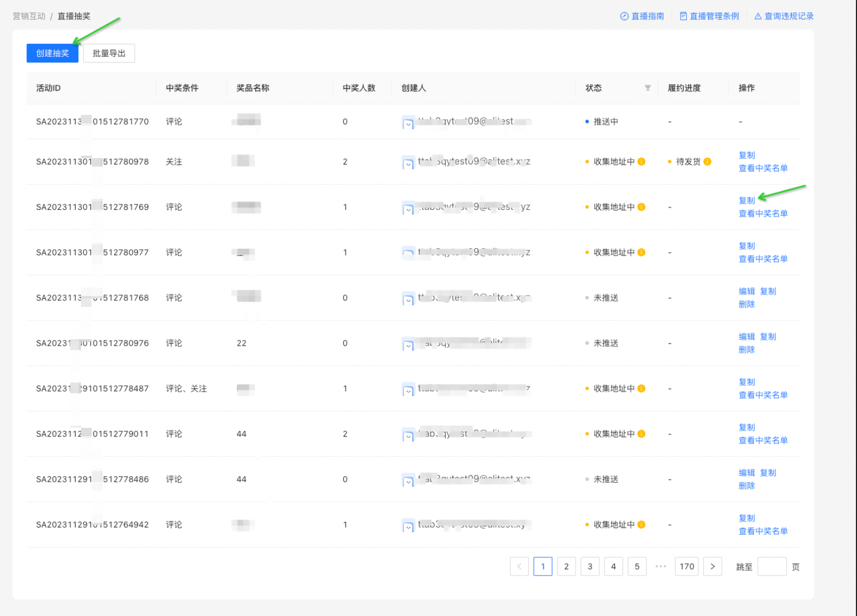This screenshot has width=857, height=616.
Task: Copy the activity ending 512764942
Action: 747,518
